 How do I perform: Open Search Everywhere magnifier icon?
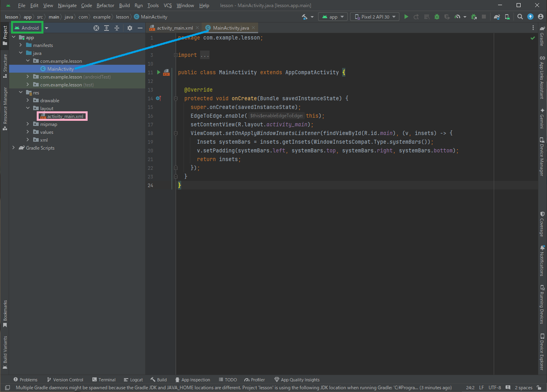pos(520,17)
